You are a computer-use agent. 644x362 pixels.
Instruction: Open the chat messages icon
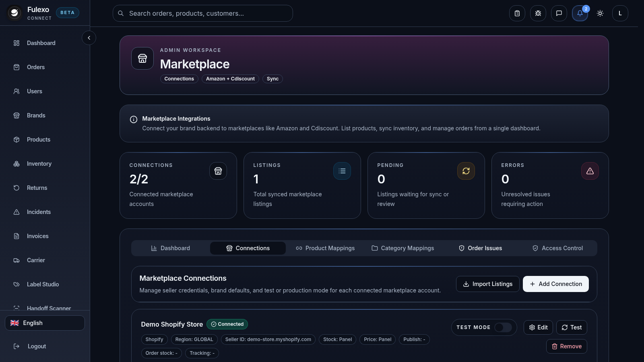pos(559,13)
